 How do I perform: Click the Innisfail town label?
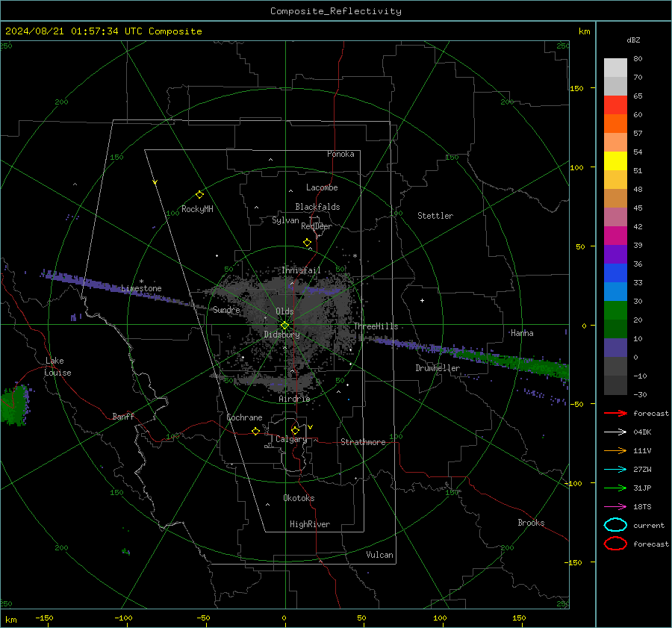(x=301, y=270)
